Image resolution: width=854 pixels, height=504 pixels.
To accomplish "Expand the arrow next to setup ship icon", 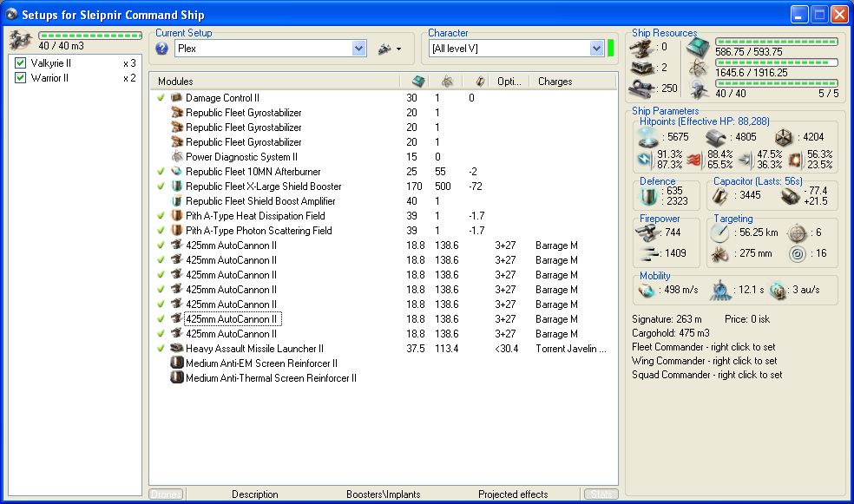I will point(398,49).
